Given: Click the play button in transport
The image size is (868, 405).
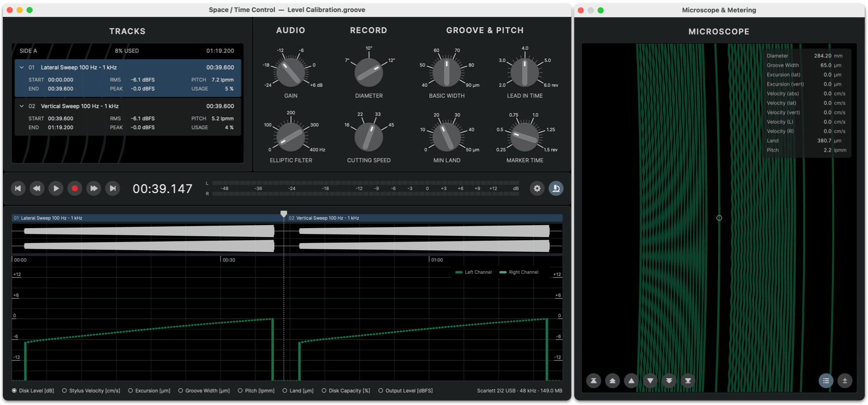Looking at the screenshot, I should (x=56, y=189).
